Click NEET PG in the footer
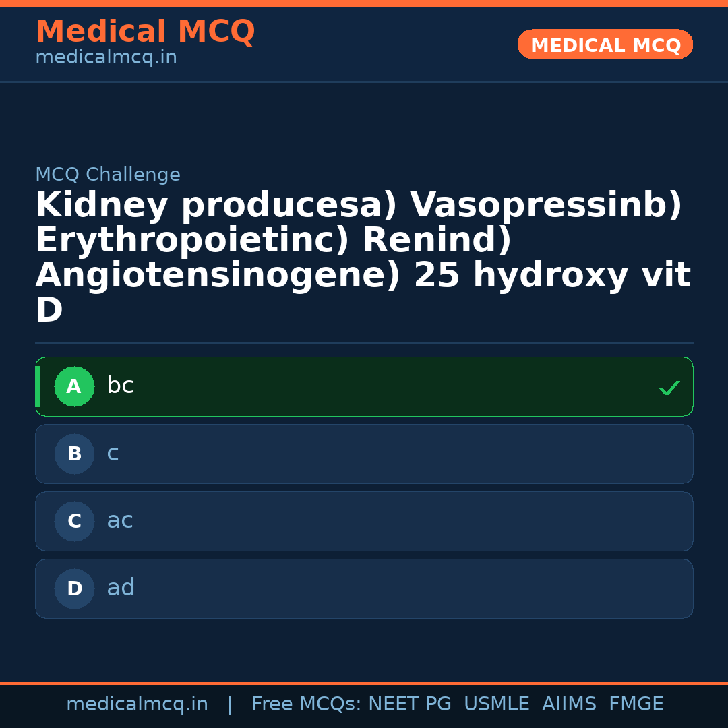The width and height of the screenshot is (728, 728). tap(410, 704)
